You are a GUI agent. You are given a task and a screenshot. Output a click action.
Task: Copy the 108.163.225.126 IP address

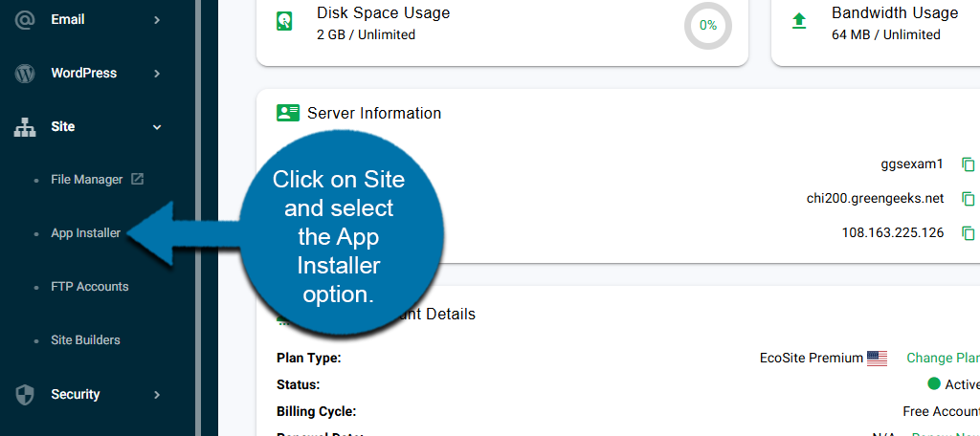[968, 233]
